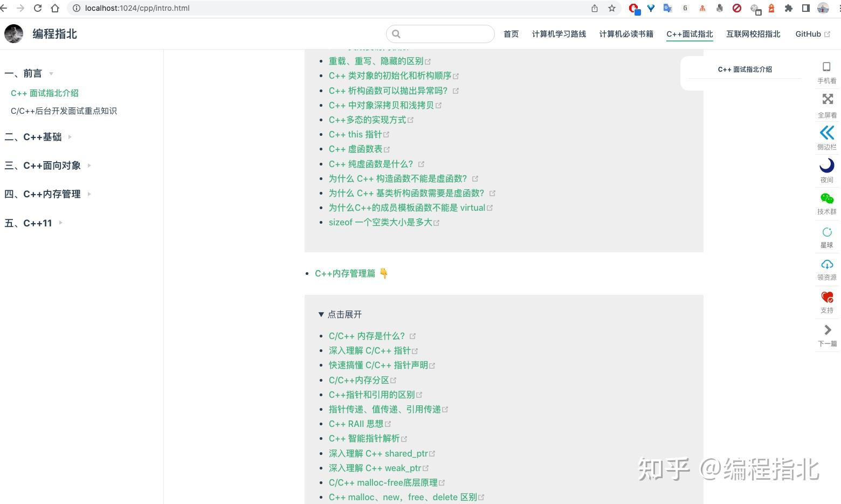Click the browser back arrow

4,8
